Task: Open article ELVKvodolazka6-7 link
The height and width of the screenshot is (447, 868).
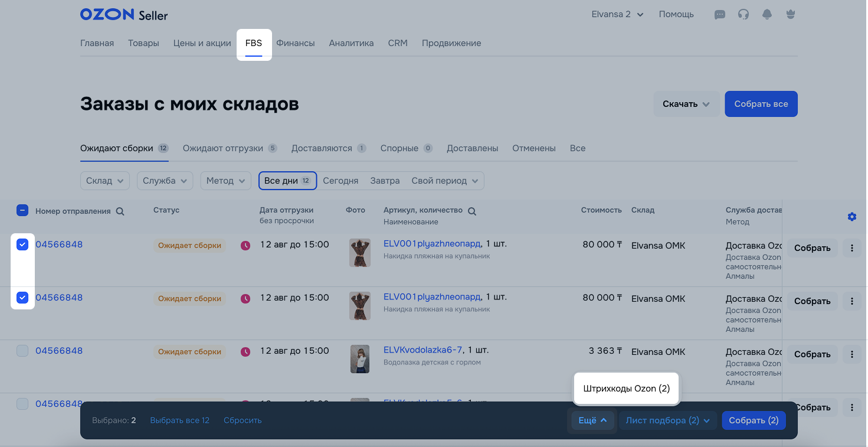Action: tap(423, 350)
